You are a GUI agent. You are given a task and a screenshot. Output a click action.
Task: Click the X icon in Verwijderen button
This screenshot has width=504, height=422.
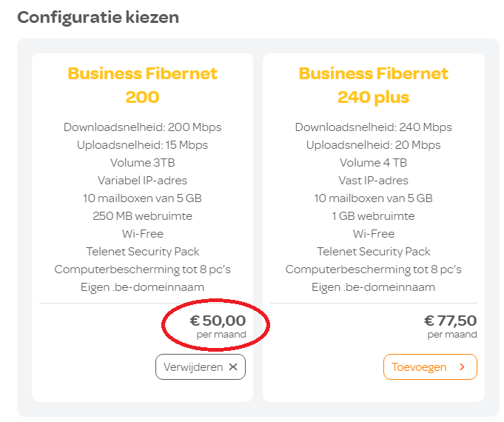pos(233,367)
